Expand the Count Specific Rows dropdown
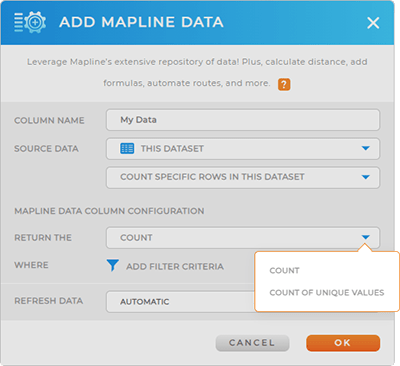Image resolution: width=400 pixels, height=366 pixels. (x=243, y=177)
